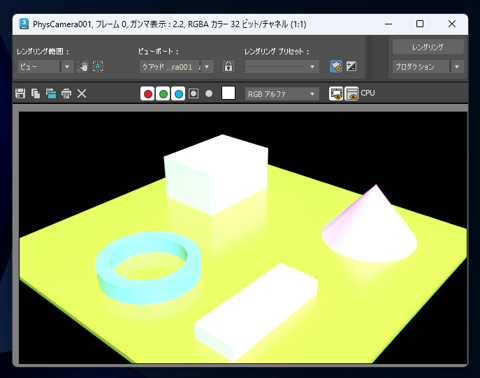The image size is (480, 378).
Task: Save the rendered image
Action: coord(20,94)
